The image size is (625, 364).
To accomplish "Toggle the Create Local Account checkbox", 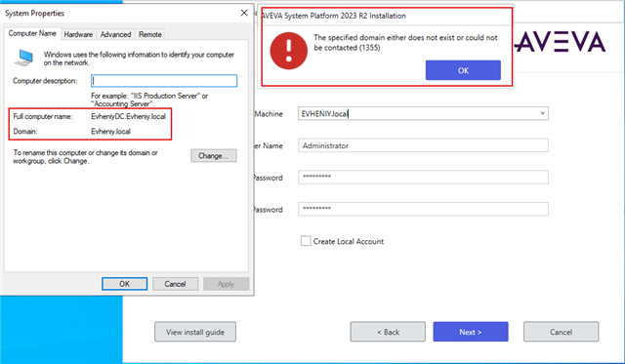I will click(x=306, y=241).
